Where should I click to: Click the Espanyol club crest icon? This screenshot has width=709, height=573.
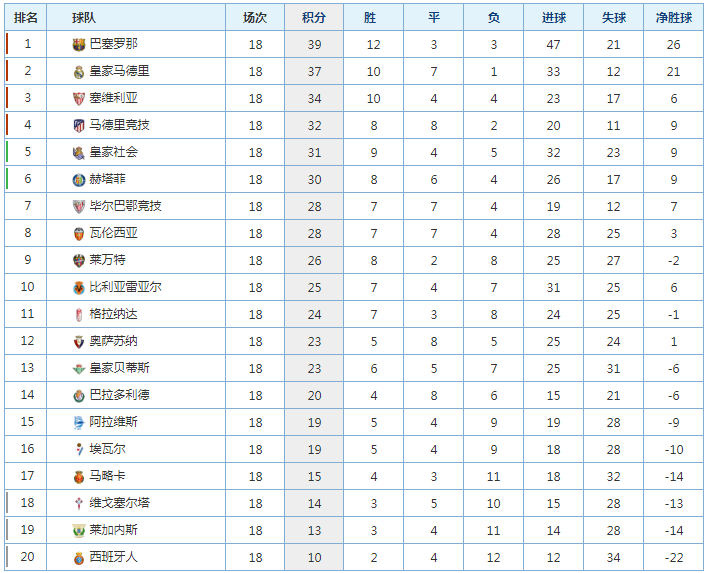point(79,557)
